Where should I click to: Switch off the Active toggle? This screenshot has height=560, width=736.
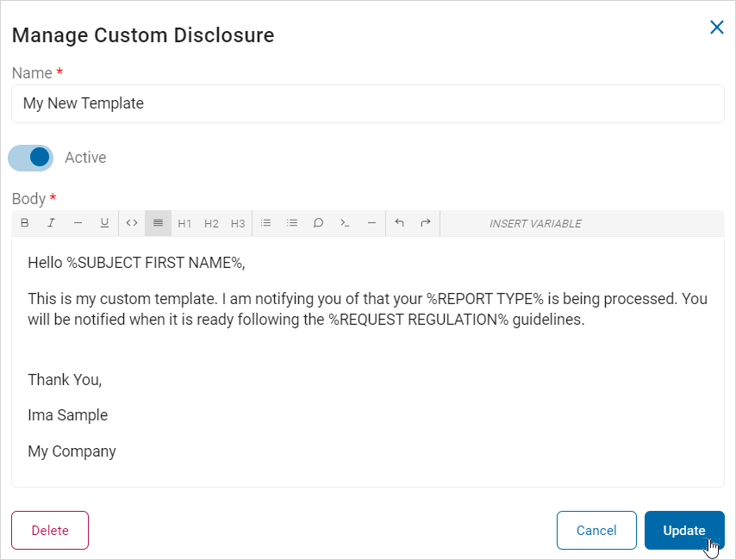(31, 158)
